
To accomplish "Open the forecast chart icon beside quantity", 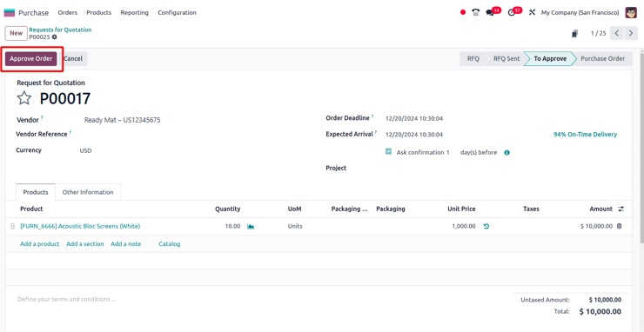I will click(x=251, y=226).
